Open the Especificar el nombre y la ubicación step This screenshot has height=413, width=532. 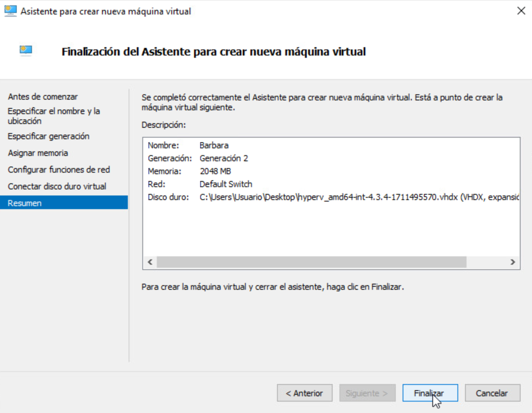[x=54, y=116]
